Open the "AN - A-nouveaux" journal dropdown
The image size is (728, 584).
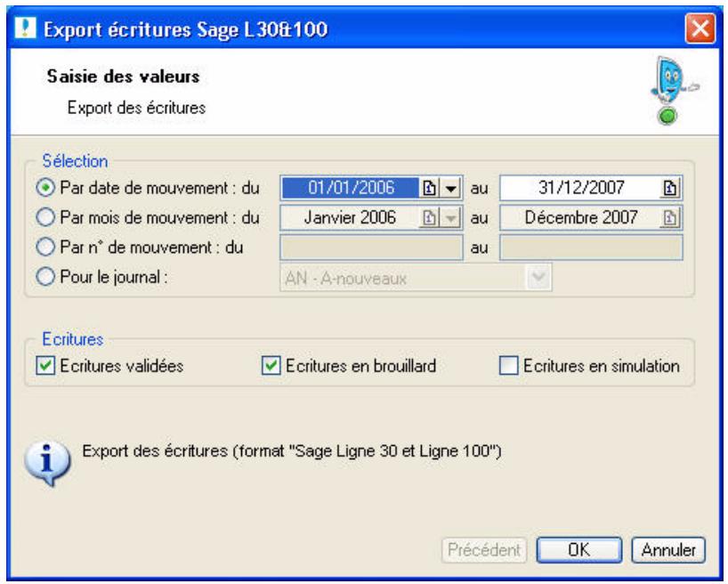(538, 278)
